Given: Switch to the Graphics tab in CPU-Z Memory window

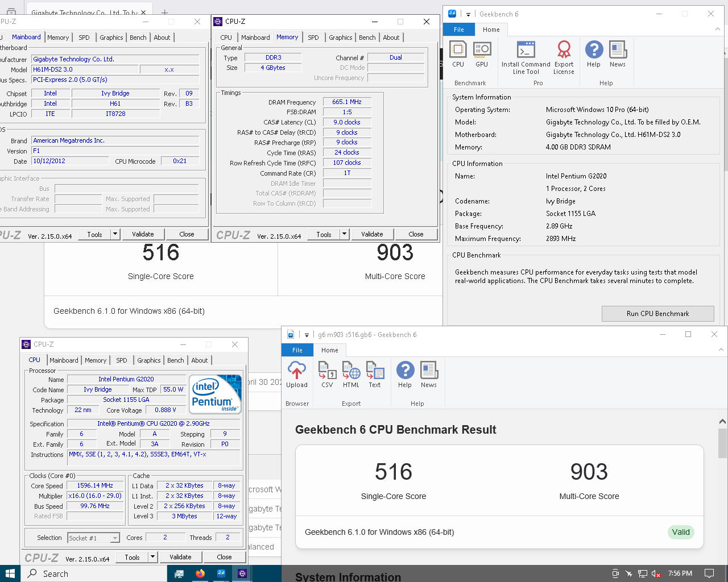Looking at the screenshot, I should pyautogui.click(x=341, y=38).
